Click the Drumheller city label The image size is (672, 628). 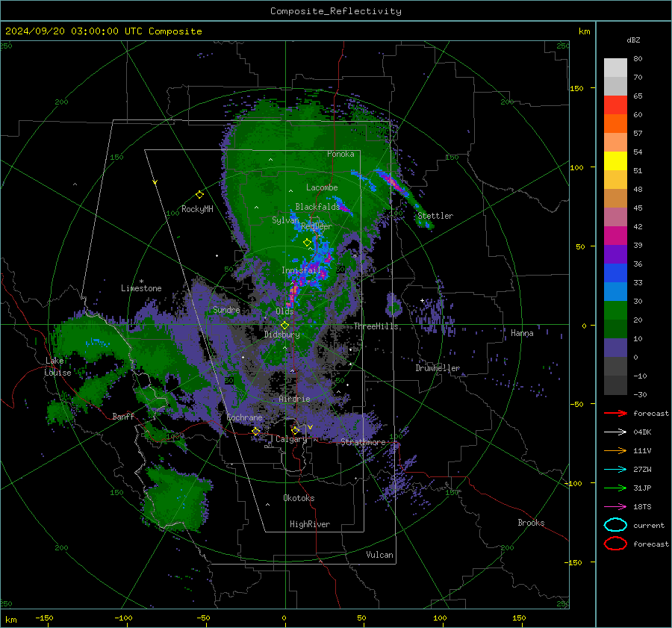click(x=438, y=368)
